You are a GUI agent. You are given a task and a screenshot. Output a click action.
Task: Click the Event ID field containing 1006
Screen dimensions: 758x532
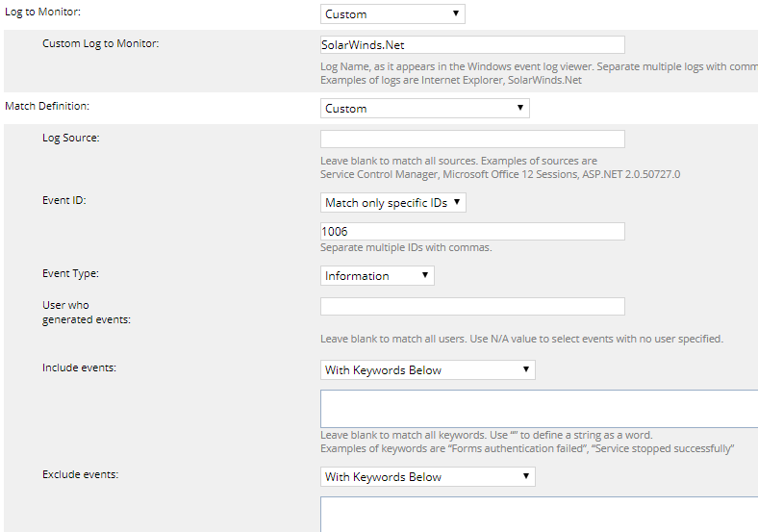472,232
